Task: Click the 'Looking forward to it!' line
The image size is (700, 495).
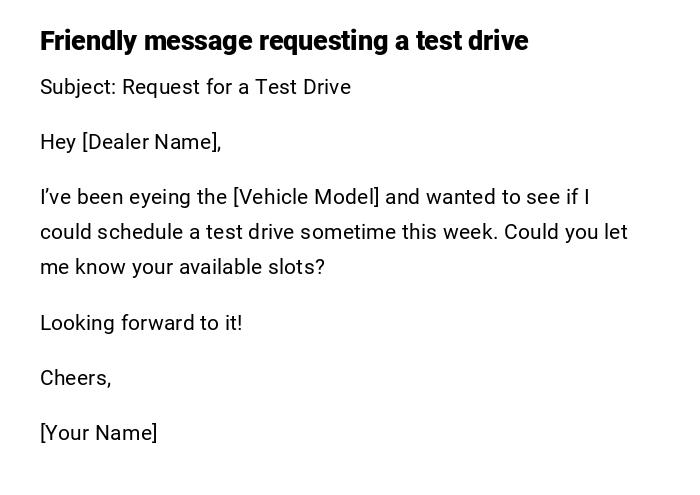Action: pos(141,323)
